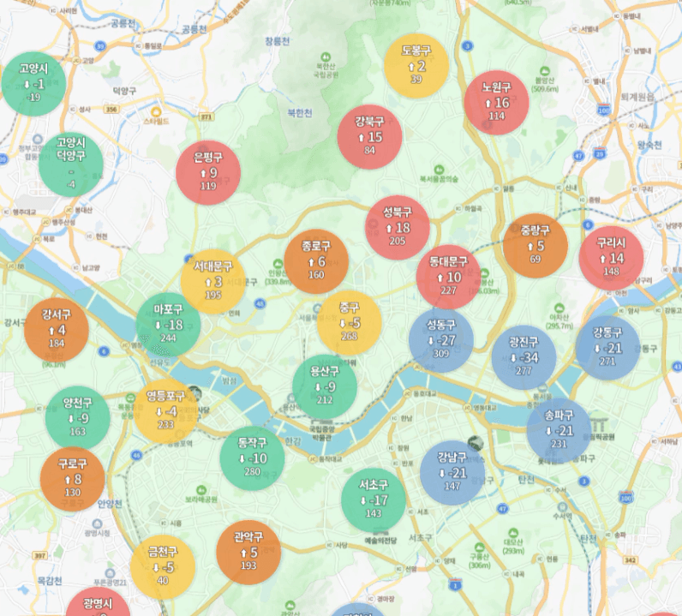Select the 동대문구 red marker
The width and height of the screenshot is (682, 616).
coord(448,276)
